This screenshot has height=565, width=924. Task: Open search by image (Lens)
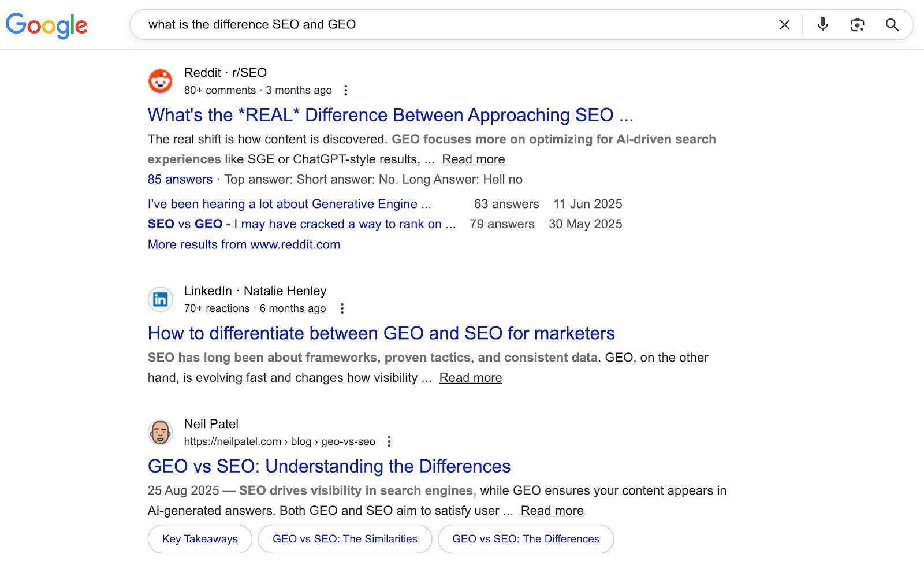point(857,25)
